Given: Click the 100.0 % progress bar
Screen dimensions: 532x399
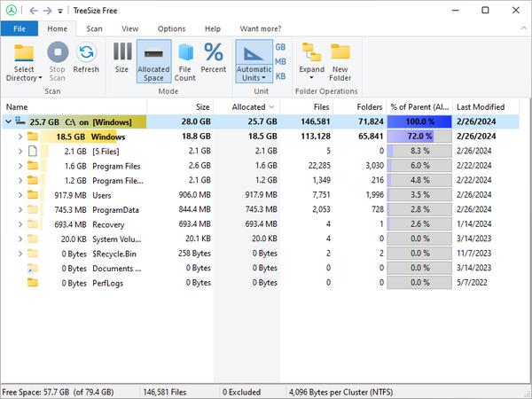Looking at the screenshot, I should (419, 121).
